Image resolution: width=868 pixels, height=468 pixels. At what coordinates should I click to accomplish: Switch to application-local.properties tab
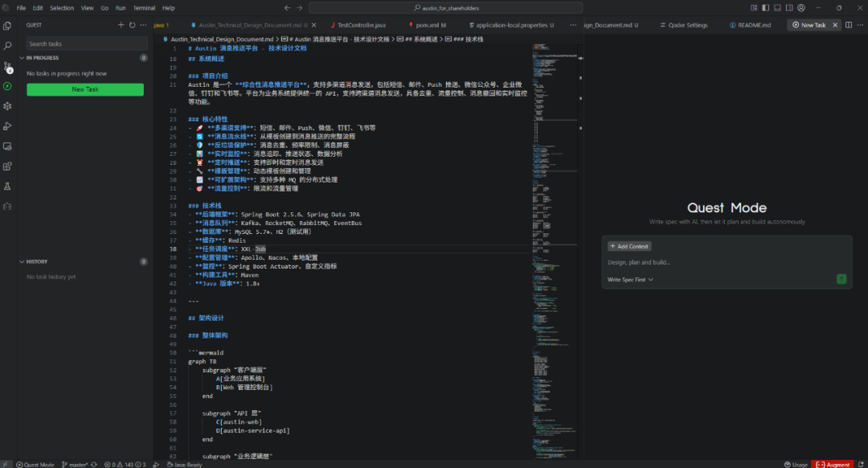coord(511,25)
